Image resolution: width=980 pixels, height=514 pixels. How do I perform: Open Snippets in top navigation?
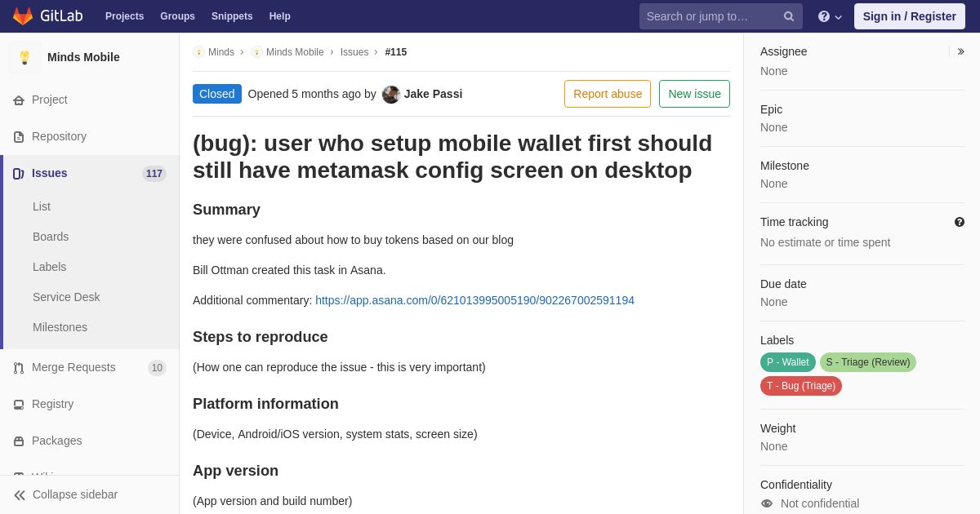pos(232,16)
